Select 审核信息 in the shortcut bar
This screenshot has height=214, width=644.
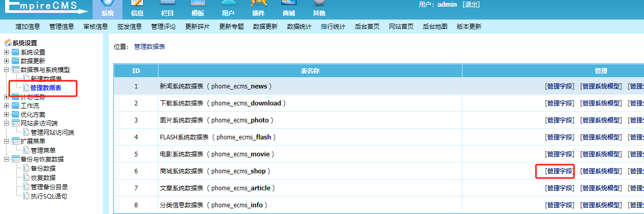click(x=96, y=27)
